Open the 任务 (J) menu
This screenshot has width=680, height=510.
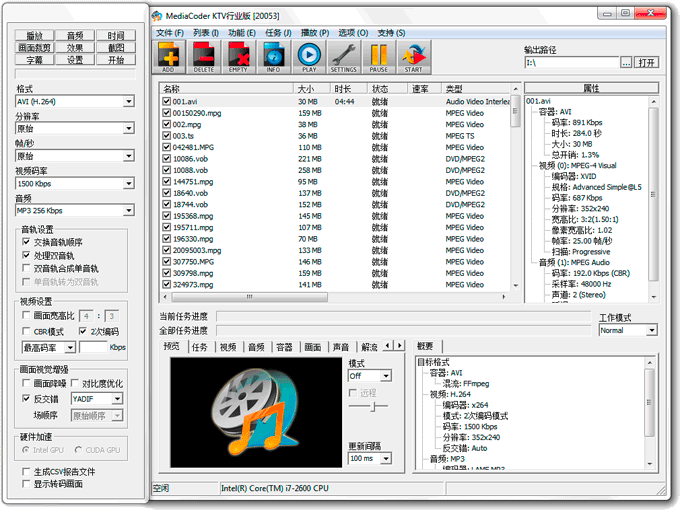coord(278,33)
